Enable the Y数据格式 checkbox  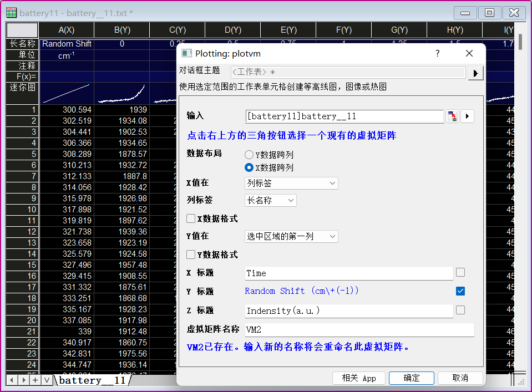191,254
